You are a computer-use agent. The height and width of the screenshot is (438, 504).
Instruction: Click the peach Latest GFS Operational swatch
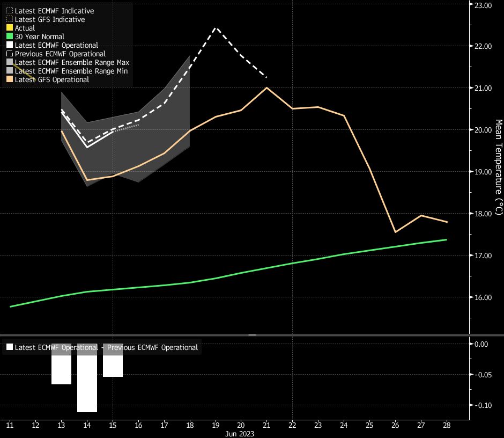(x=10, y=79)
